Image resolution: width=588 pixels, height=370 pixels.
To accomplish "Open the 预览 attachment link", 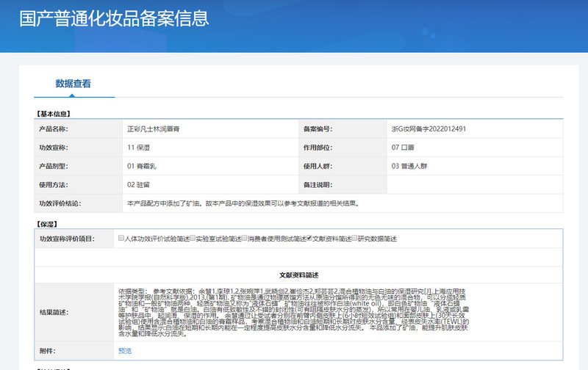I will (125, 351).
